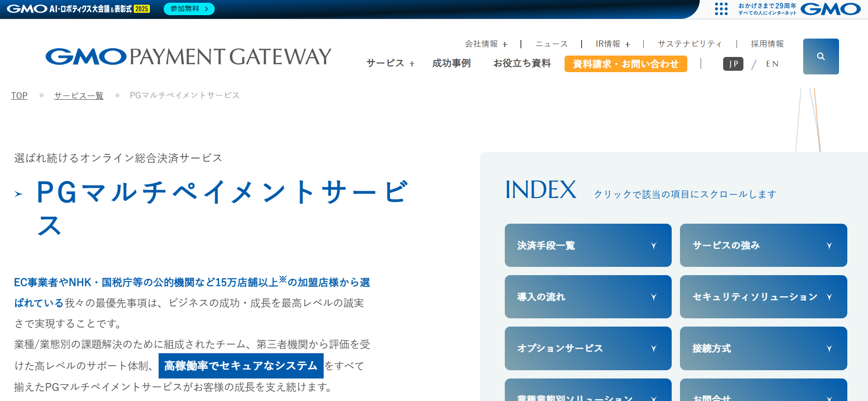868x401 pixels.
Task: Open the お役立ち資料 page
Action: (522, 63)
